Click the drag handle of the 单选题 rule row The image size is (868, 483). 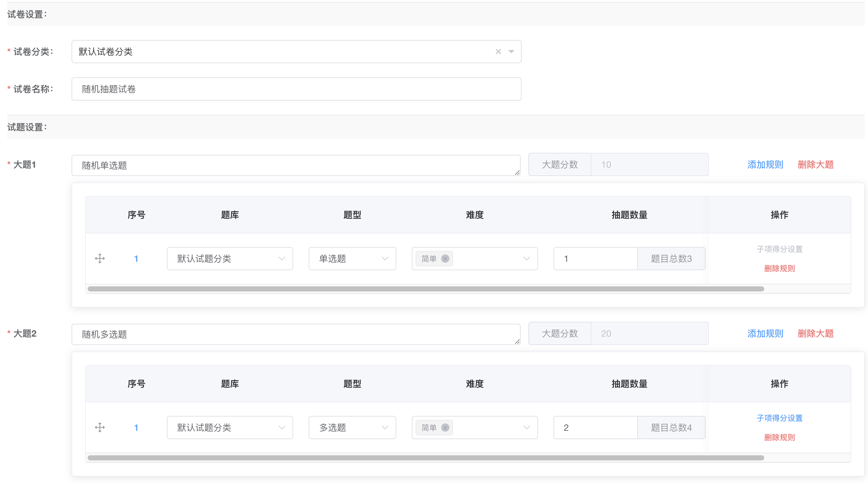click(100, 259)
